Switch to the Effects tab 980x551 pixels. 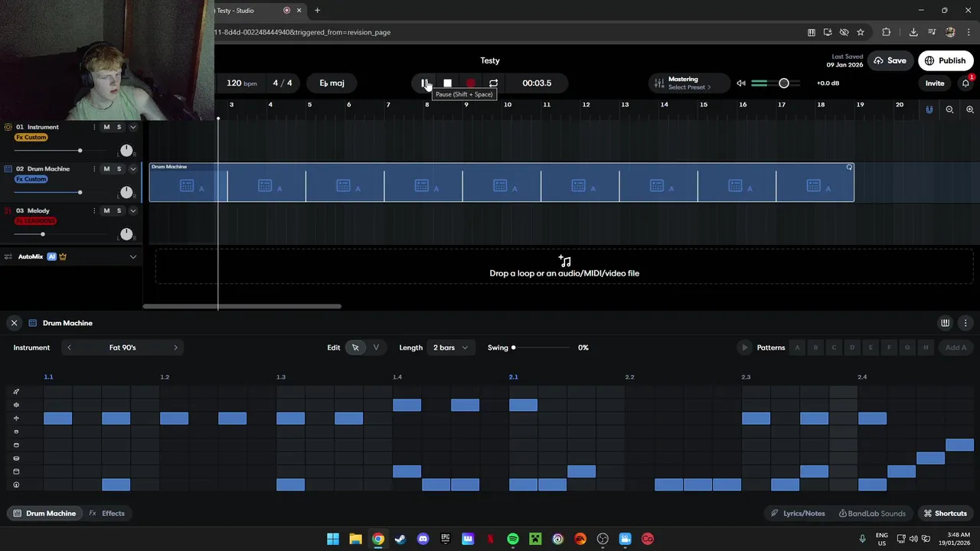(106, 514)
